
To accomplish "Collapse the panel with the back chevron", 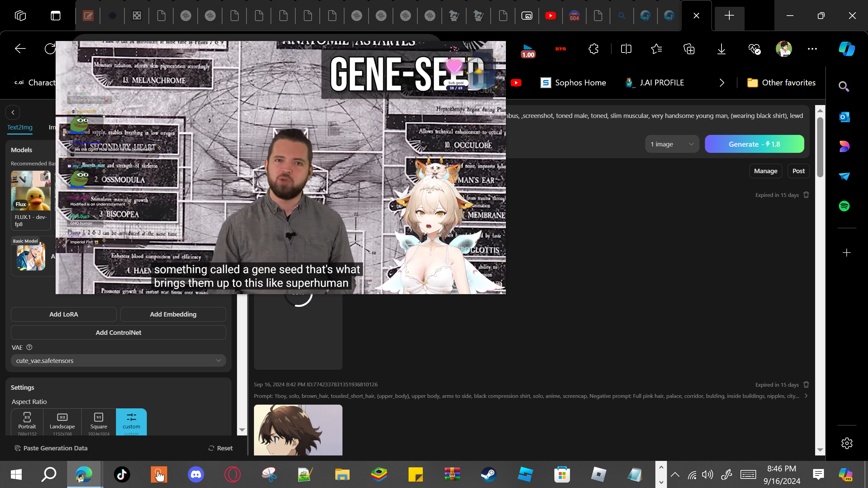I will pos(13,112).
